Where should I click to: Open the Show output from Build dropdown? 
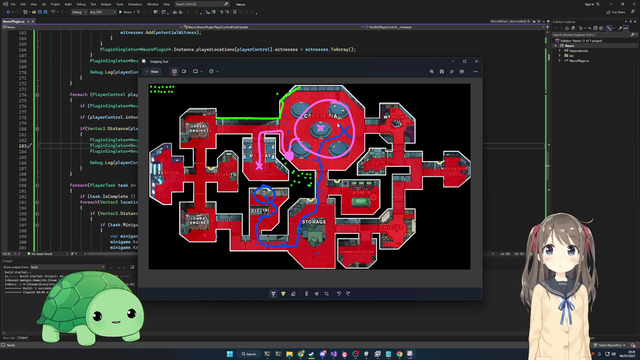[67, 267]
